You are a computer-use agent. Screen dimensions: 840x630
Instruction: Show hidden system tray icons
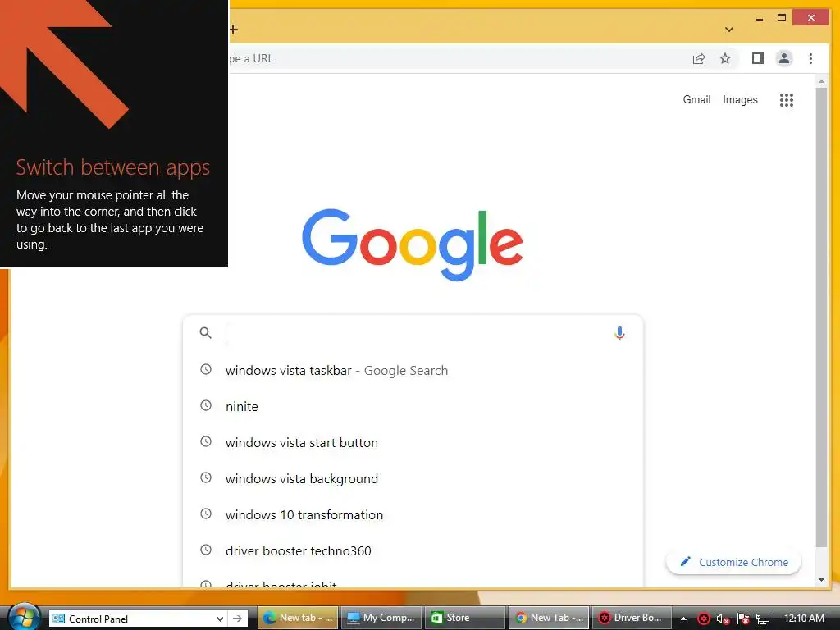click(x=683, y=619)
